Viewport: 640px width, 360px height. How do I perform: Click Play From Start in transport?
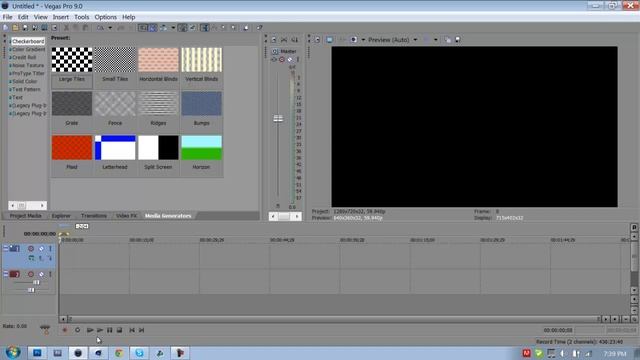(90, 330)
